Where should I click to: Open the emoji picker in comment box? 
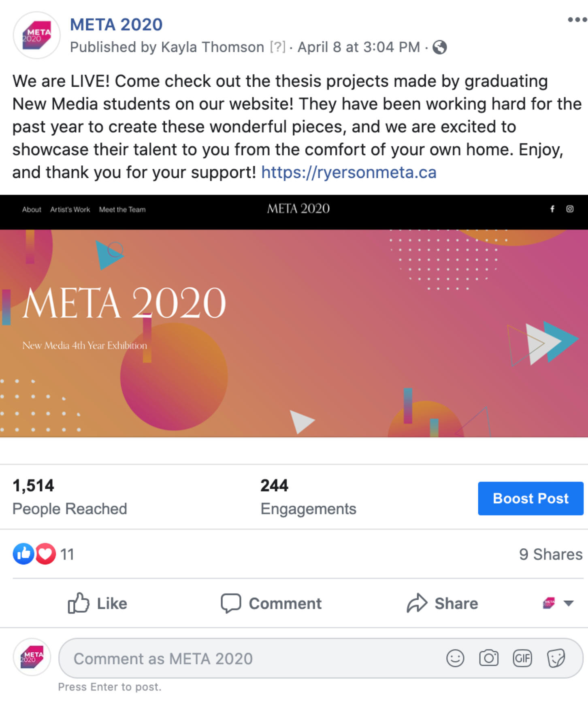(x=455, y=658)
